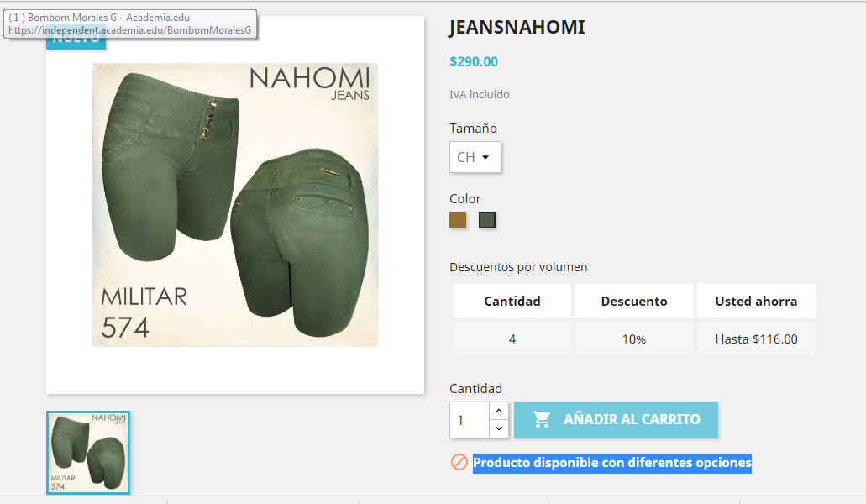The height and width of the screenshot is (504, 866).
Task: Click the JEANSNAHOMI product title
Action: tap(517, 27)
